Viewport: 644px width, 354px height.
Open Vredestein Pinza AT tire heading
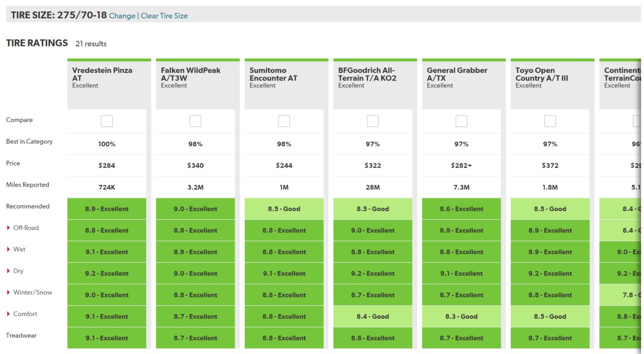(102, 74)
